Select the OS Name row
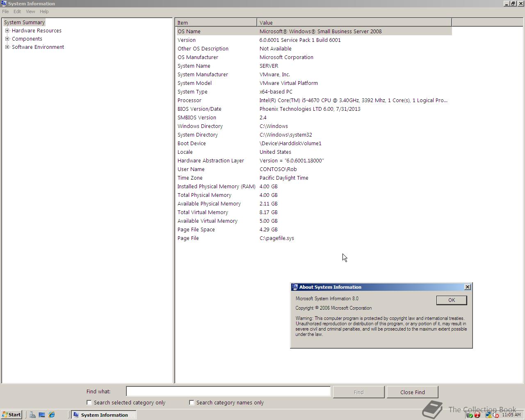 pos(314,31)
